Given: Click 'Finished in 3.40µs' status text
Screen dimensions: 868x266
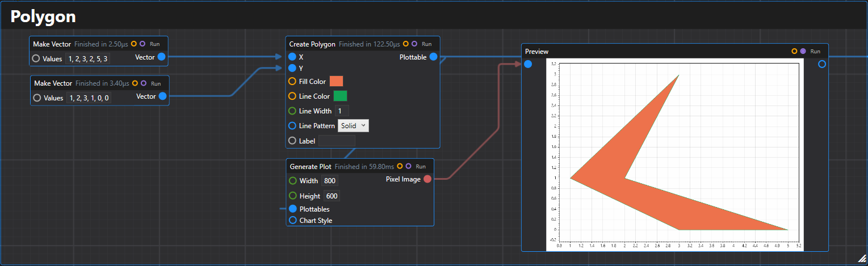Looking at the screenshot, I should 102,83.
